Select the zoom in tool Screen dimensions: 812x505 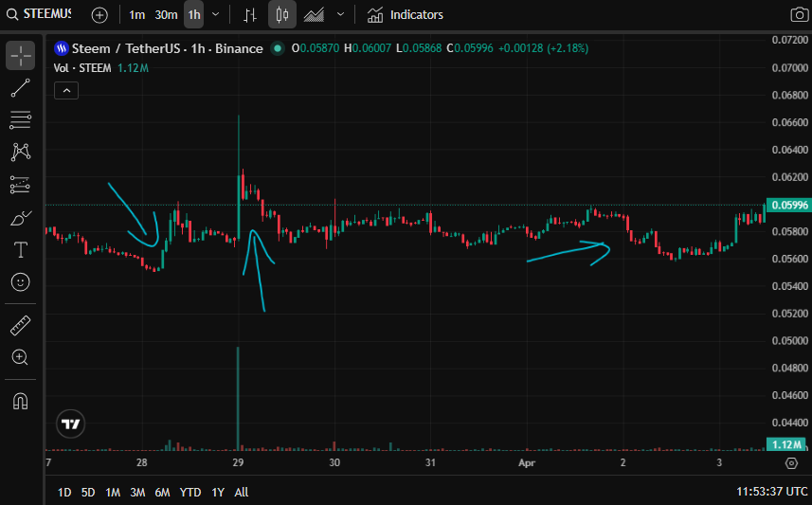pyautogui.click(x=21, y=357)
